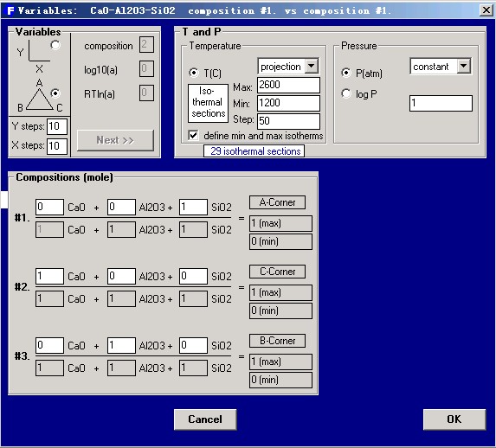This screenshot has width=496, height=448.
Task: Click composition #1 CaO numerator field
Action: (49, 207)
